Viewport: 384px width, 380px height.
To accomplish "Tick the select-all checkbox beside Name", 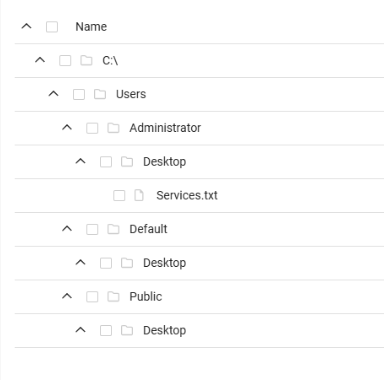I will pyautogui.click(x=52, y=27).
